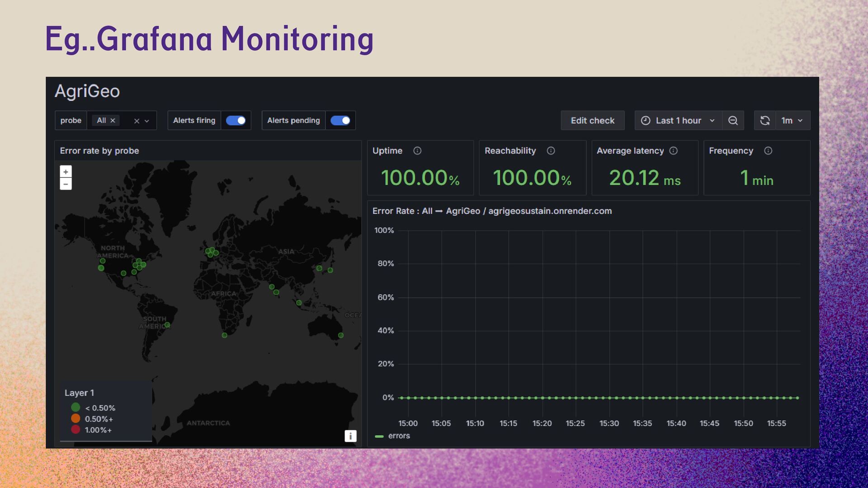Image resolution: width=868 pixels, height=488 pixels.
Task: Refresh the dashboard
Action: (x=765, y=121)
